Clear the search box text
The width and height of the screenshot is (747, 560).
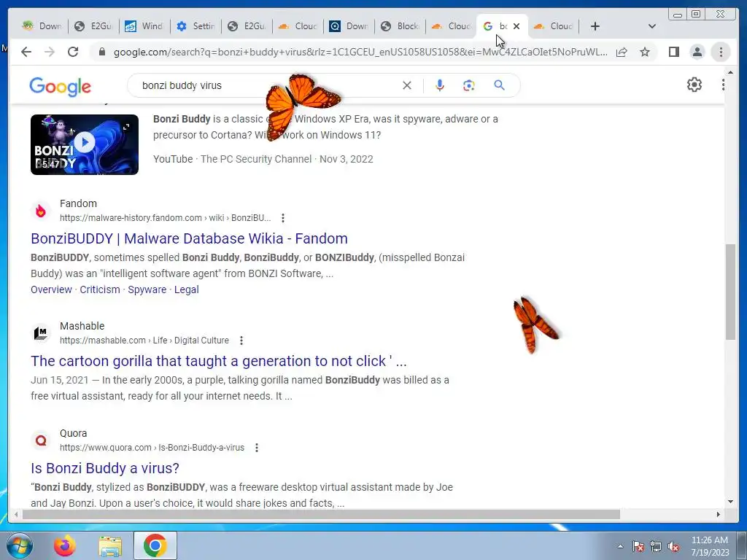click(407, 85)
